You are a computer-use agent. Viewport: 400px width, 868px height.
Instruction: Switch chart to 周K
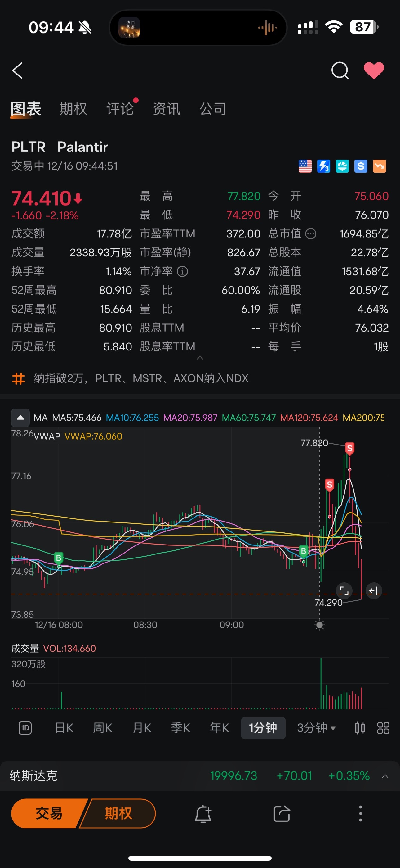[x=103, y=728]
